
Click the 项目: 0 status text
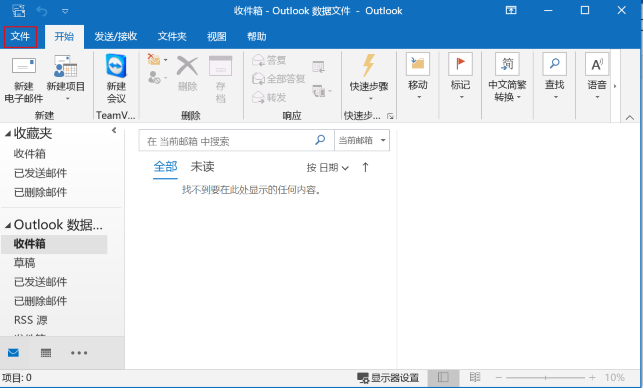(17, 378)
